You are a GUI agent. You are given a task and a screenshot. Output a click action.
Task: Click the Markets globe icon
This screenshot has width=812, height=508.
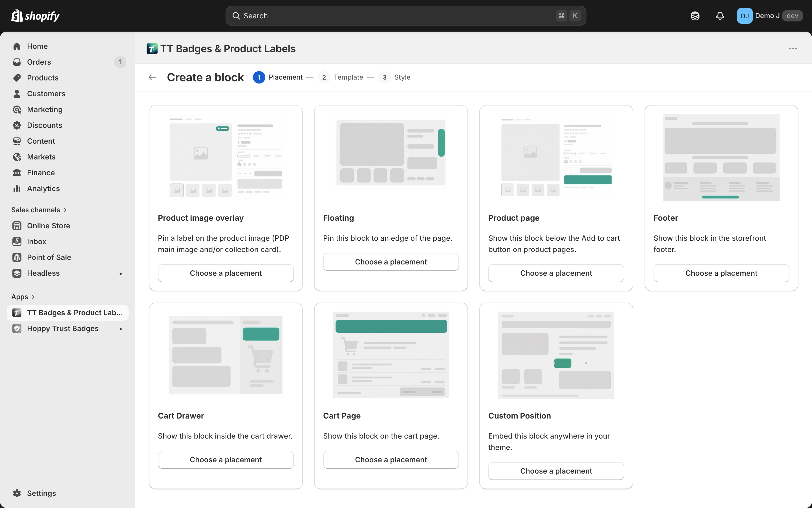click(17, 157)
